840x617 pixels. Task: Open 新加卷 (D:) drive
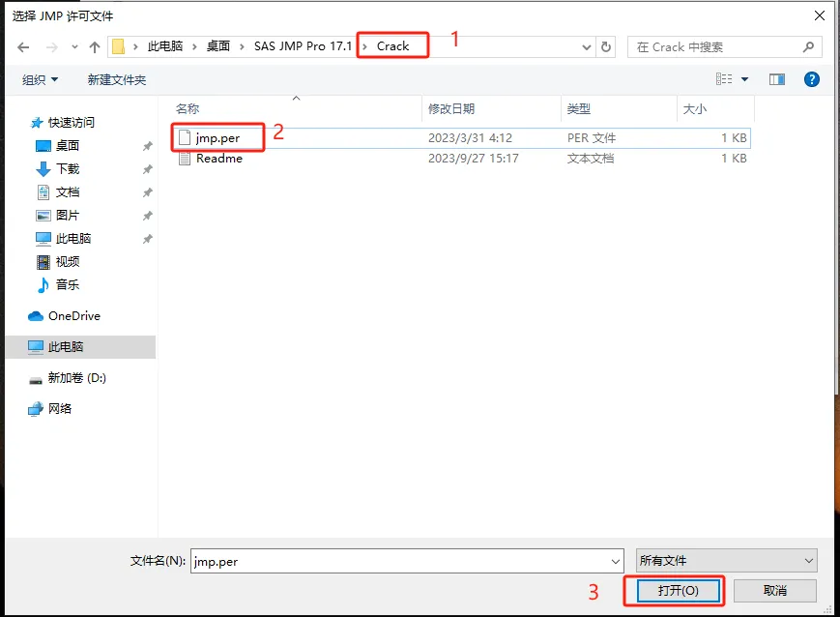[x=76, y=378]
